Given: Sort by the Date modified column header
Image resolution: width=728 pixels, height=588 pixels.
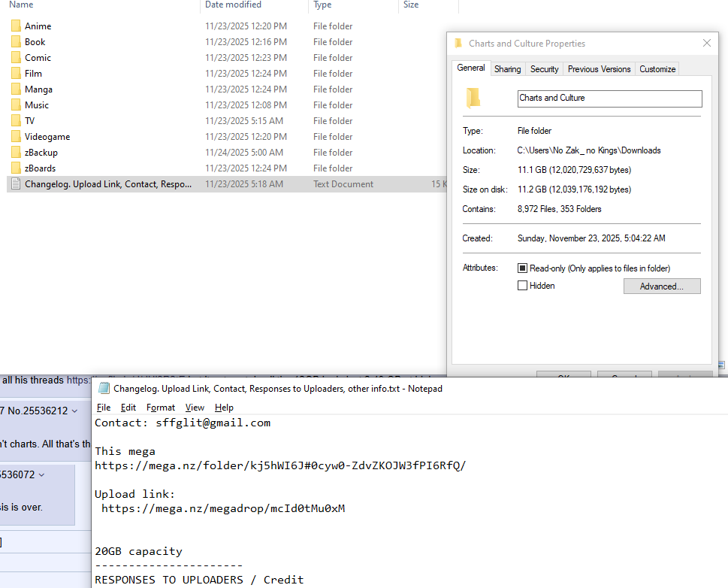Looking at the screenshot, I should [233, 5].
